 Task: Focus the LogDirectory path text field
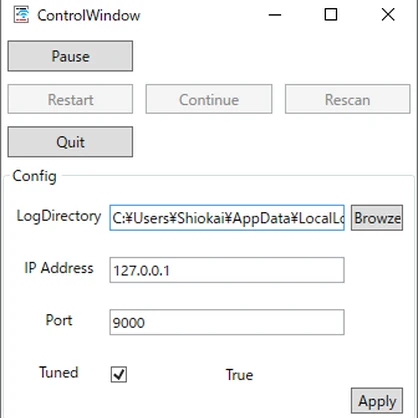pyautogui.click(x=227, y=218)
